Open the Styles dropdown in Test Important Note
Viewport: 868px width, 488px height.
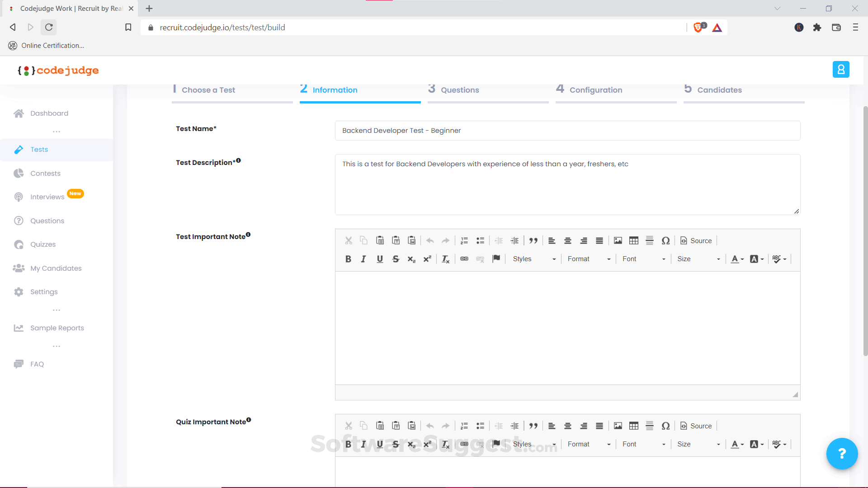tap(533, 258)
